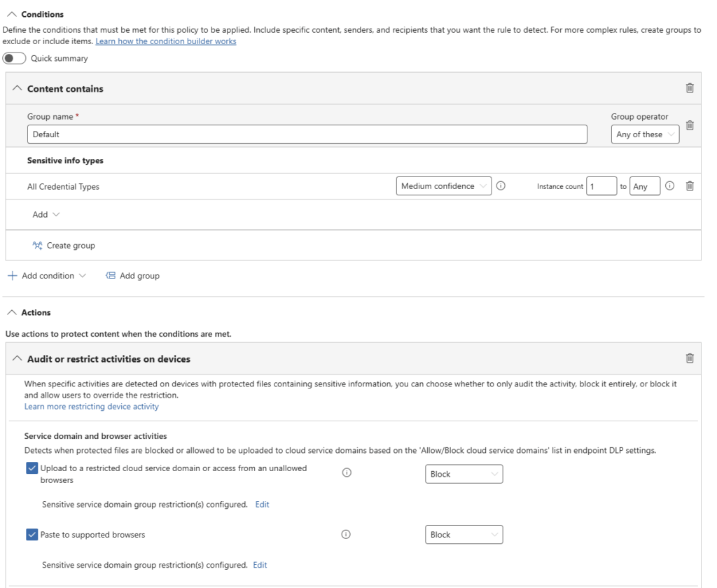Focus the Group name field

point(307,134)
